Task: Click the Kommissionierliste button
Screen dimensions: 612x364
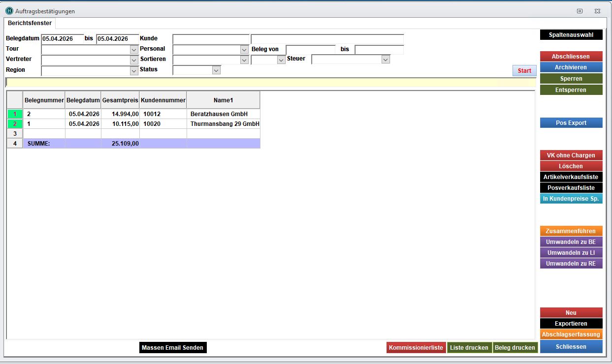Action: 416,348
